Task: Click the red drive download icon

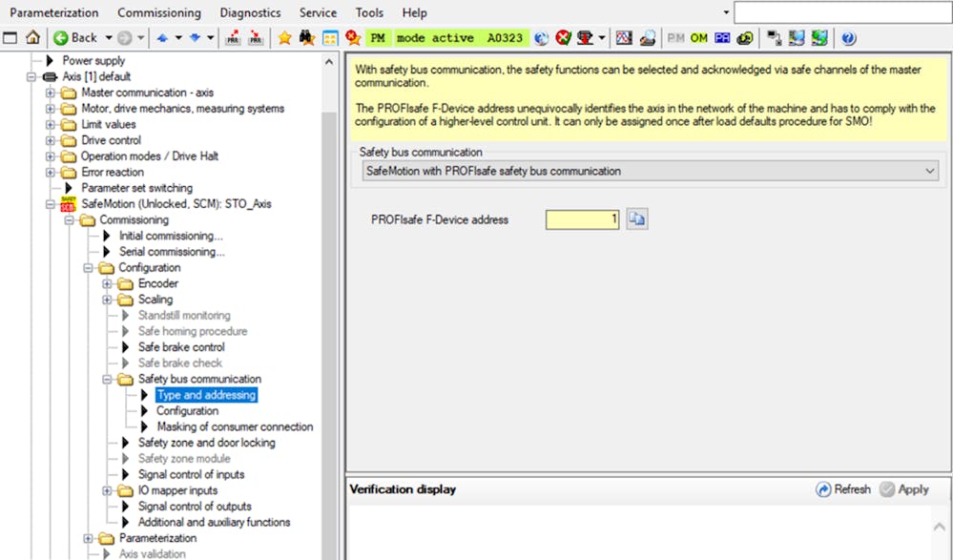Action: click(586, 38)
